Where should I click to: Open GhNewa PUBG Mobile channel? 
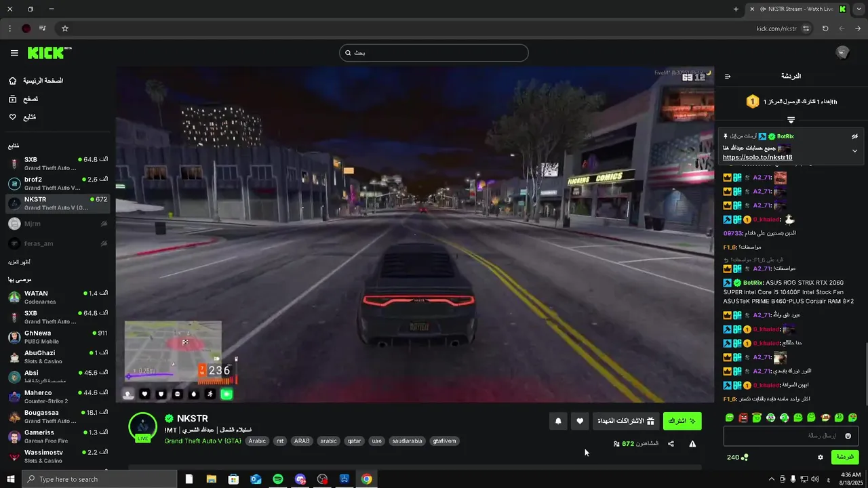(58, 337)
